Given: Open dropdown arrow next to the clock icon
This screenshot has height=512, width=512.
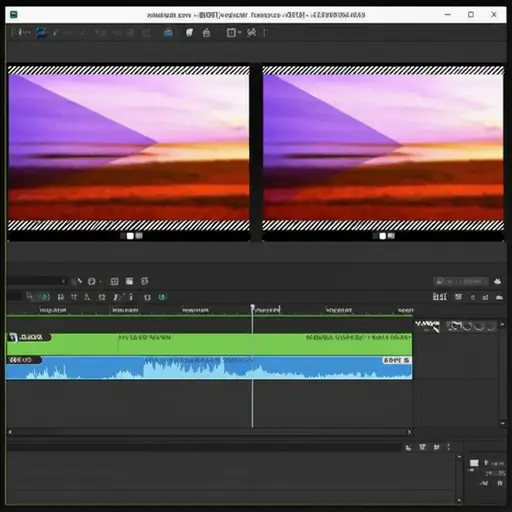Looking at the screenshot, I should pos(100,282).
